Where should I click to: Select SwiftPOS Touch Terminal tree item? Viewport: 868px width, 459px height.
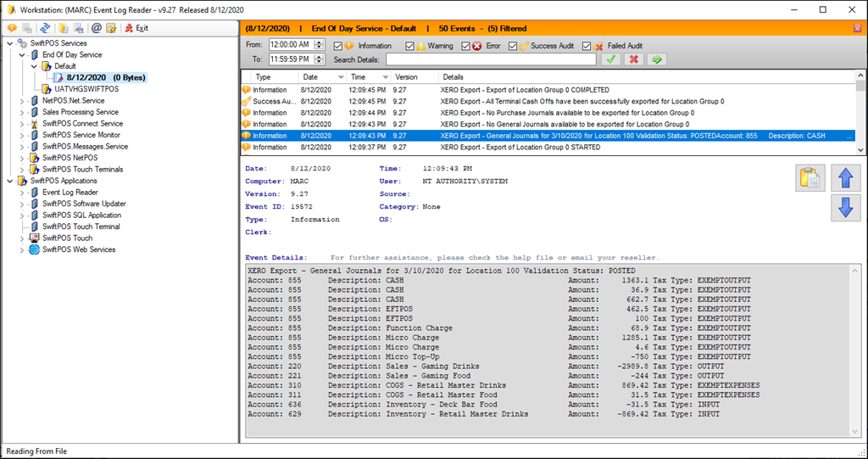pyautogui.click(x=81, y=227)
